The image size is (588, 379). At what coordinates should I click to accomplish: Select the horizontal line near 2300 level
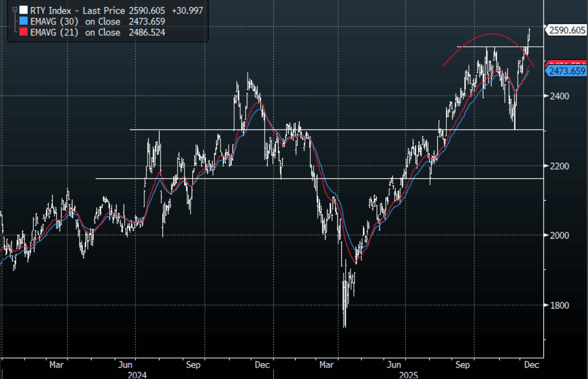tap(327, 129)
